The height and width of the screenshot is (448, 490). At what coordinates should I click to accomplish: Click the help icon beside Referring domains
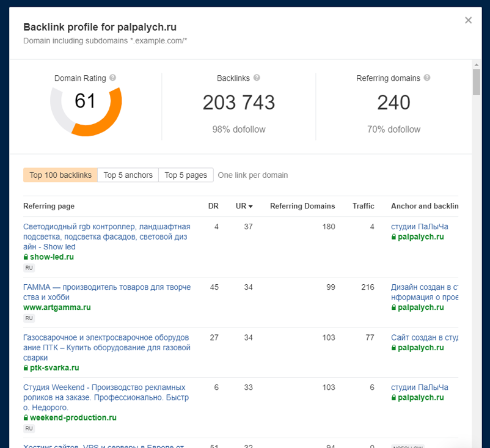tap(426, 78)
